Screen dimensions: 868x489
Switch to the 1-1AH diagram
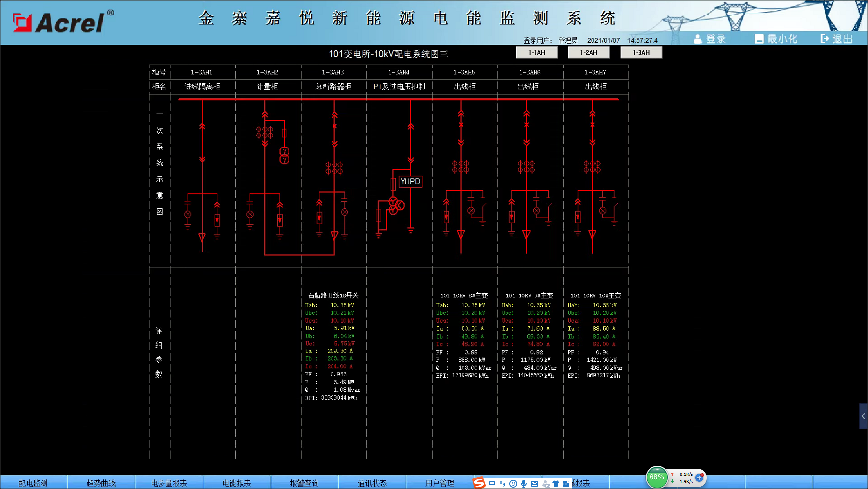(x=536, y=53)
